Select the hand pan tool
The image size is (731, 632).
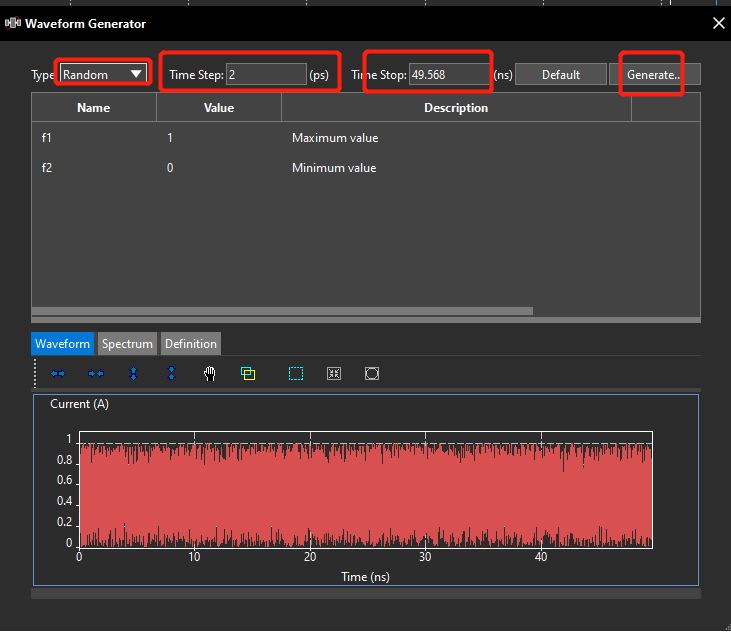tap(210, 374)
